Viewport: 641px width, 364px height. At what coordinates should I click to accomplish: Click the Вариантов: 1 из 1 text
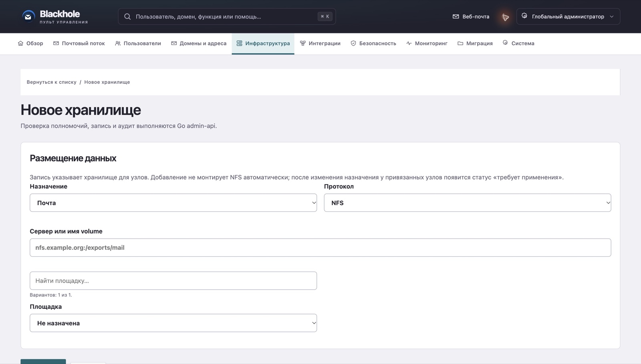(x=51, y=295)
